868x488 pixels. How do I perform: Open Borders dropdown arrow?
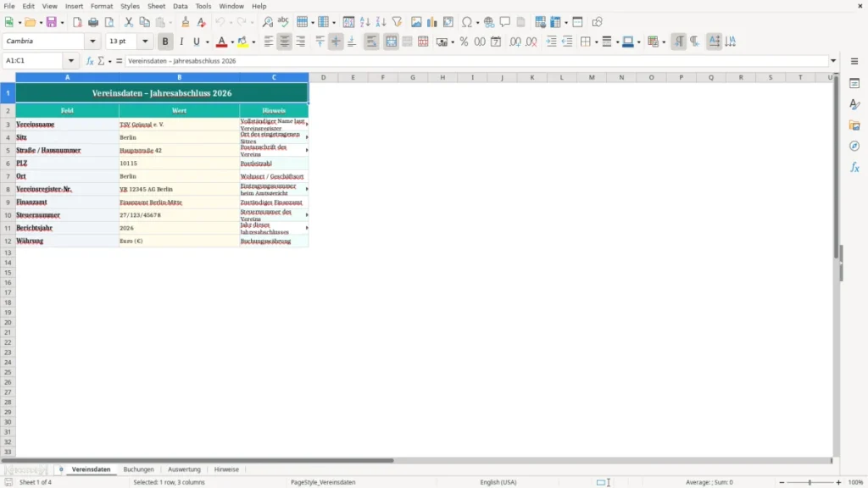pyautogui.click(x=596, y=42)
